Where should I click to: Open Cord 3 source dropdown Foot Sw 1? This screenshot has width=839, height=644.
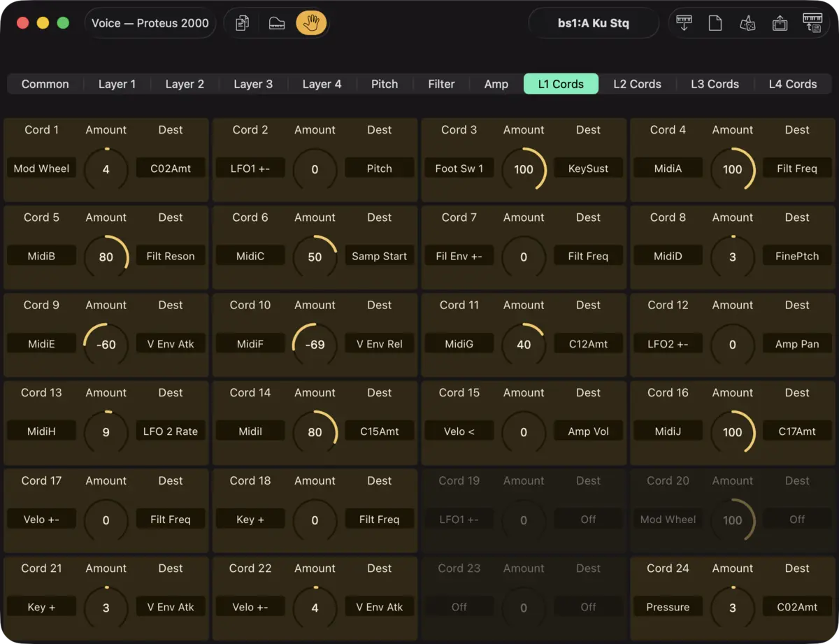459,169
